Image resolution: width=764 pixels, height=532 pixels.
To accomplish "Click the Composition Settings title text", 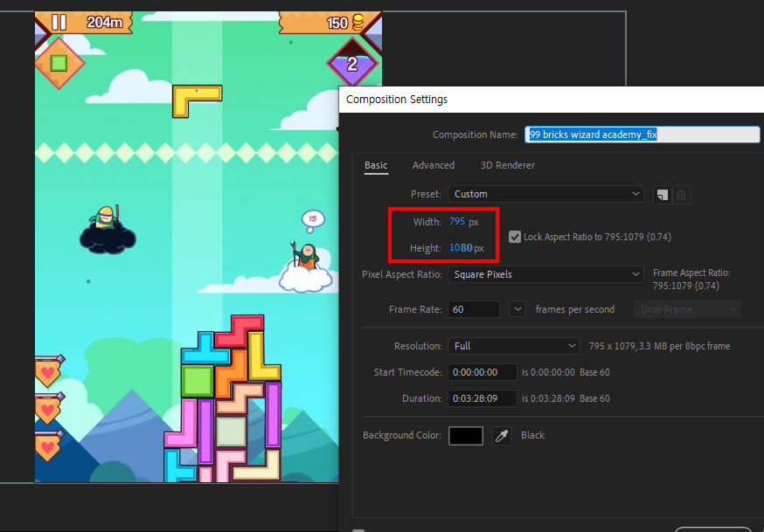I will (x=397, y=100).
